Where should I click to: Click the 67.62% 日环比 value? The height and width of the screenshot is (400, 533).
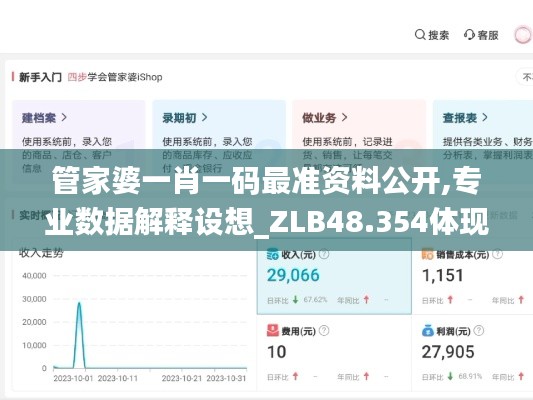coord(315,300)
